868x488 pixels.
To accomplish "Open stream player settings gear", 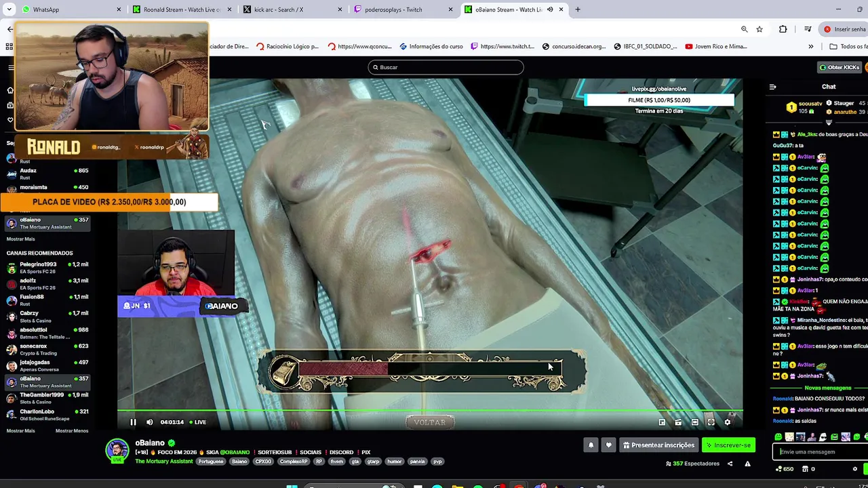I will coord(727,422).
